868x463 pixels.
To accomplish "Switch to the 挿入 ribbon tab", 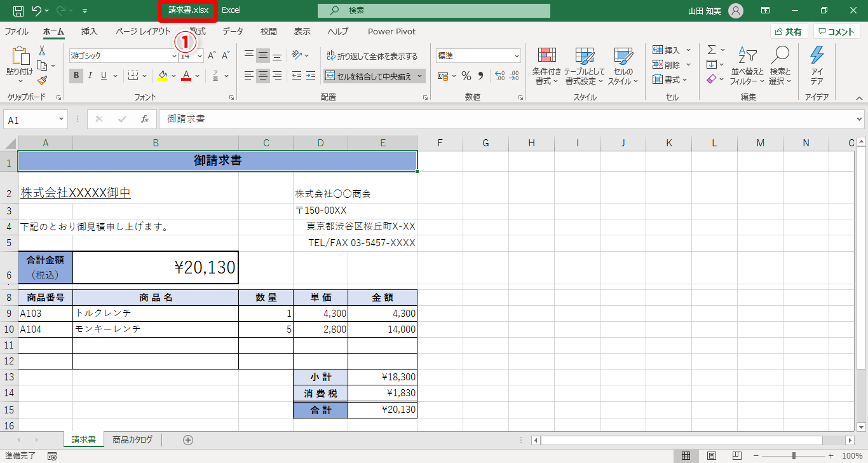I will click(x=90, y=31).
